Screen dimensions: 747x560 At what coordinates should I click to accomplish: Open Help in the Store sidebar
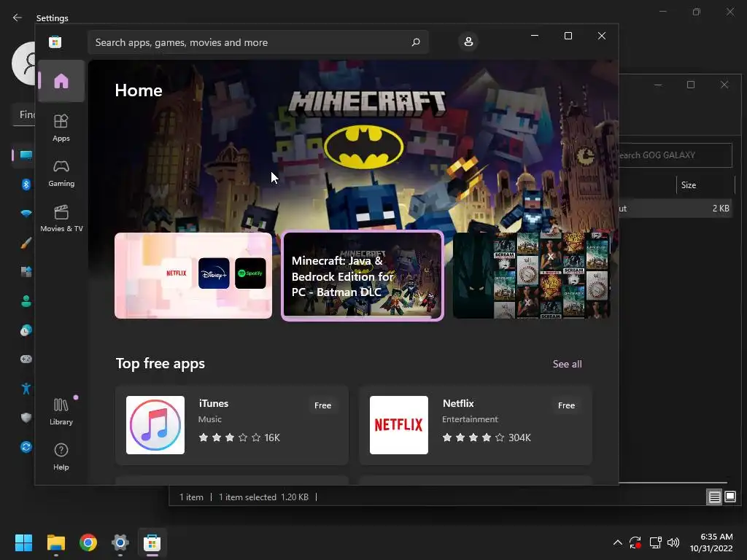[61, 456]
